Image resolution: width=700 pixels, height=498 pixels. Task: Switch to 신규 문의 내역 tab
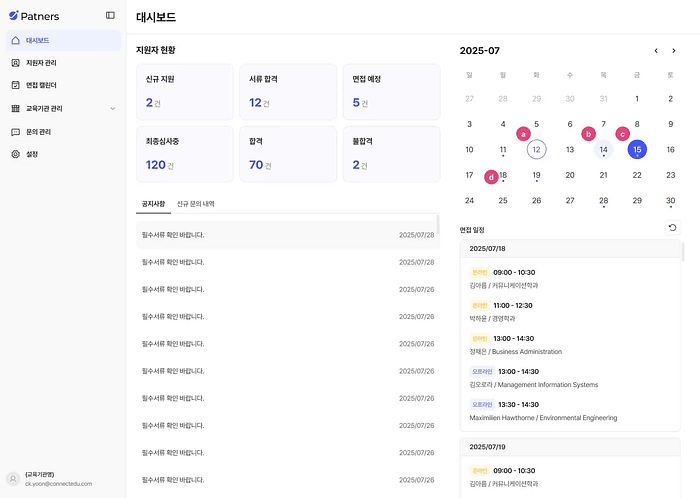196,204
